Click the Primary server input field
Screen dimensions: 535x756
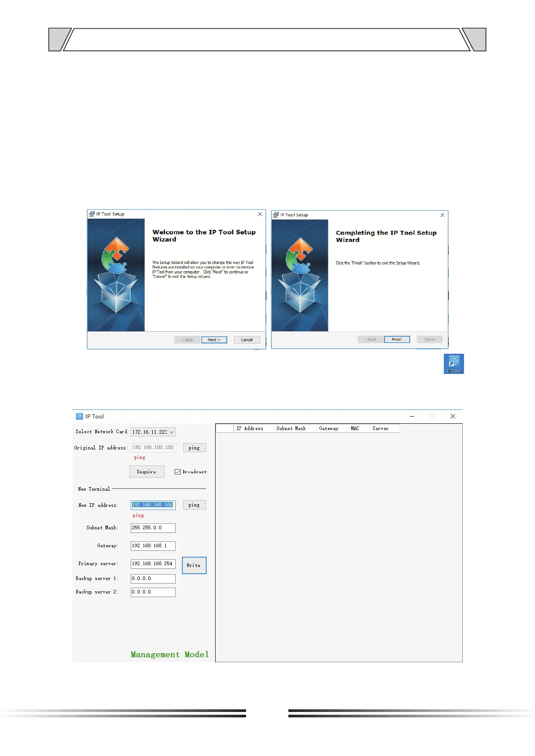click(x=153, y=564)
